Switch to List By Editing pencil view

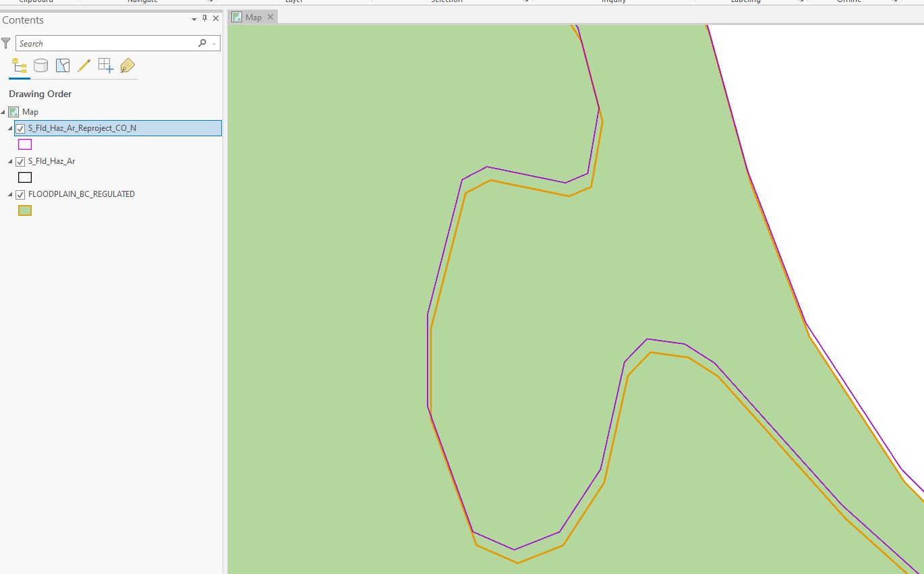pos(84,65)
